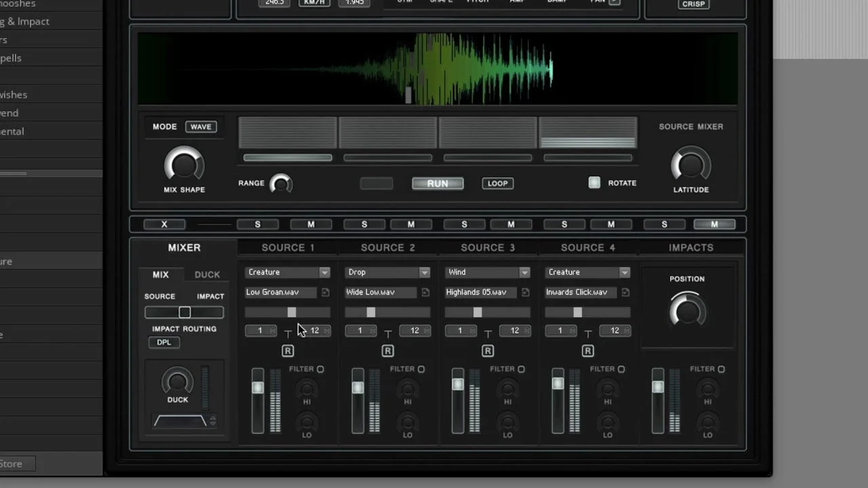The width and height of the screenshot is (868, 488).
Task: Click the T link icon in Source 1
Action: 288,333
